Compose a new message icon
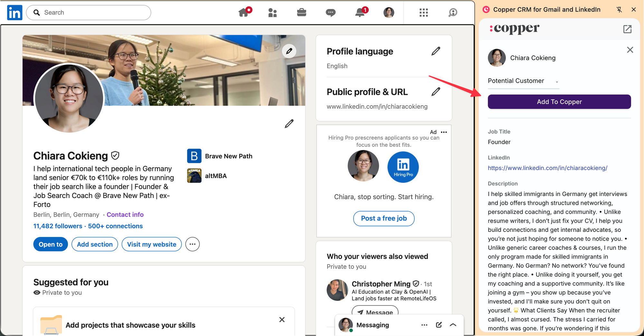The height and width of the screenshot is (336, 644). tap(439, 325)
